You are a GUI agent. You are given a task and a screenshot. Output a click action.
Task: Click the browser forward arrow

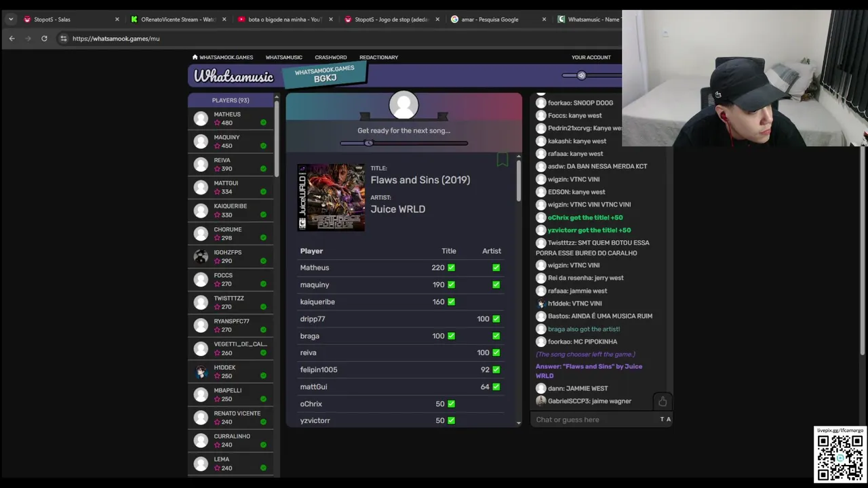tap(28, 39)
